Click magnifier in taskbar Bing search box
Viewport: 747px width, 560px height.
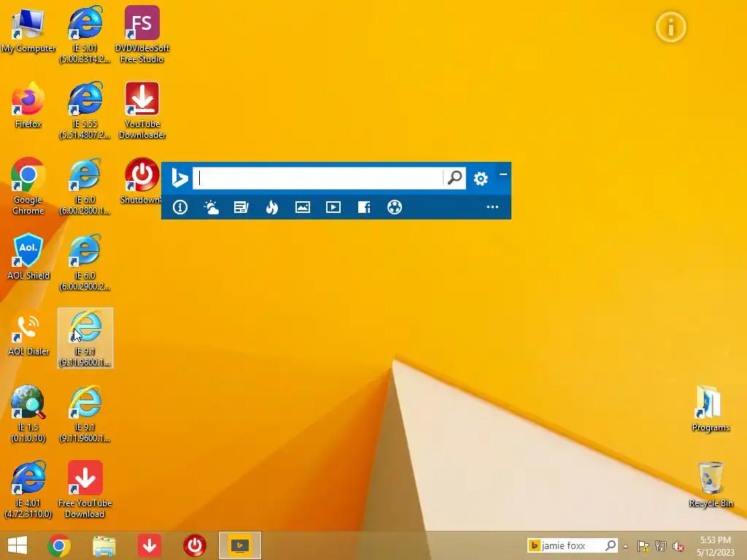611,545
